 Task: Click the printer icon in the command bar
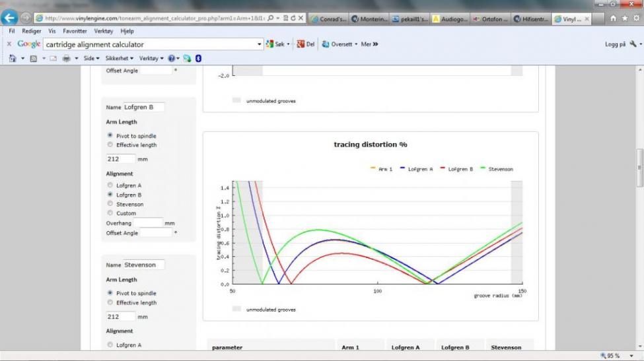[66, 58]
